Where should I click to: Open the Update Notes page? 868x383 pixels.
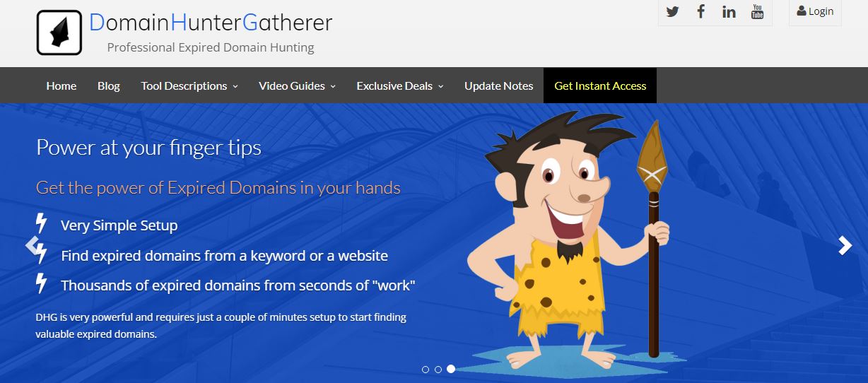499,86
